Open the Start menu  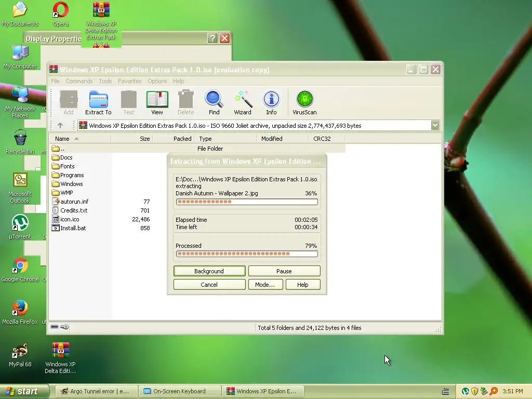[24, 391]
